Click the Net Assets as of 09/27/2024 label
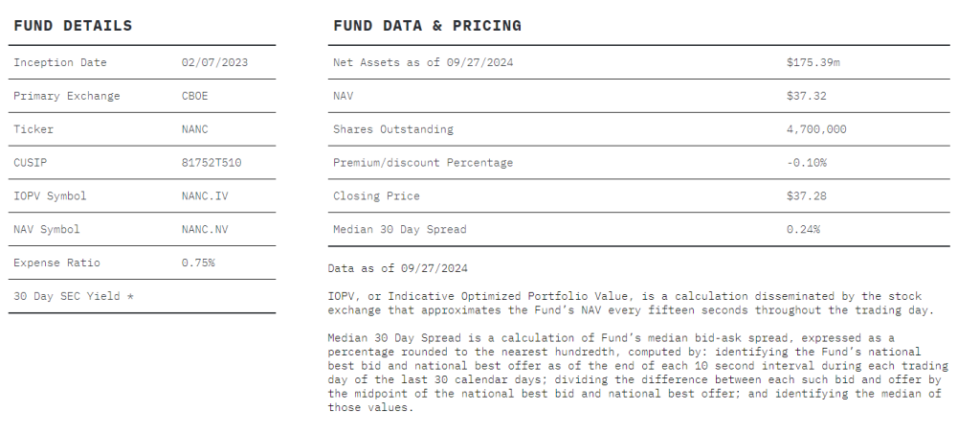This screenshot has width=980, height=434. tap(423, 62)
